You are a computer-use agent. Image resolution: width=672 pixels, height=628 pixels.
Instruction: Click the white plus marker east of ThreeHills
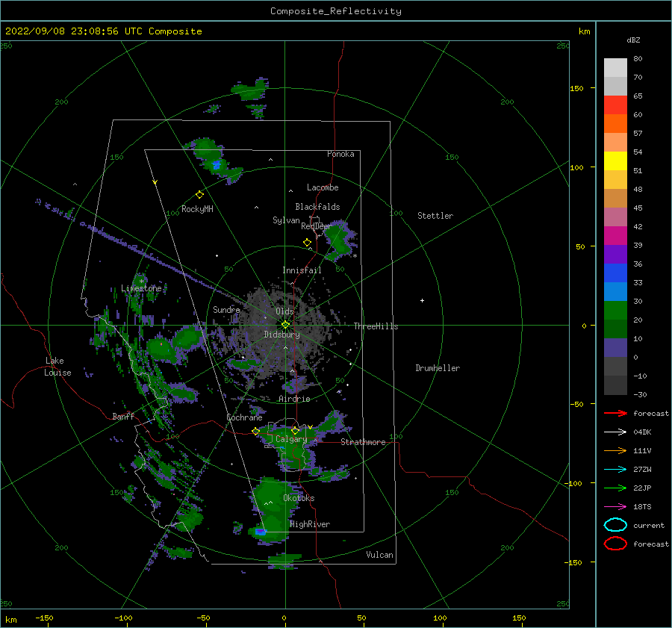422,300
